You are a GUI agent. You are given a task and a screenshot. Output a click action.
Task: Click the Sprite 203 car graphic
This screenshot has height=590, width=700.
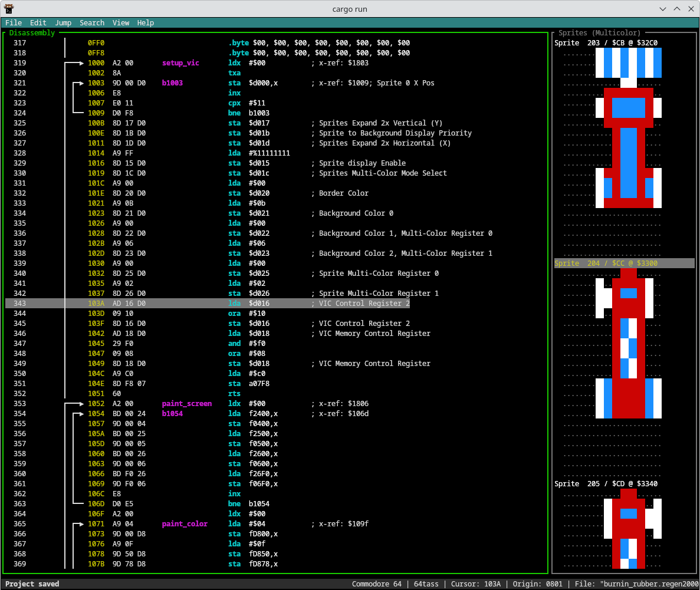coord(628,128)
